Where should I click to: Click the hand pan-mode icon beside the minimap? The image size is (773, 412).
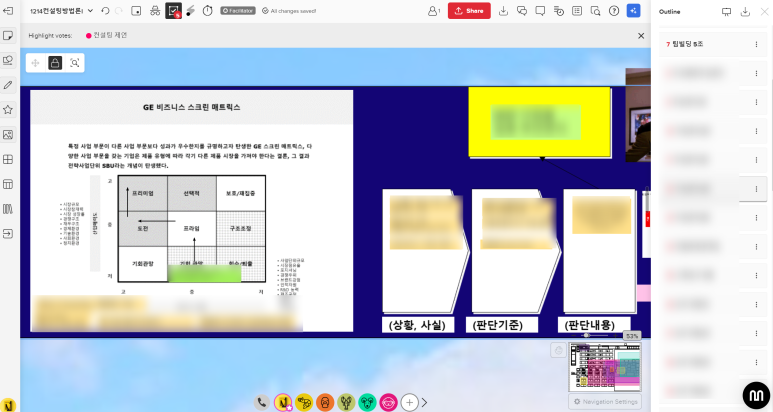pos(559,350)
